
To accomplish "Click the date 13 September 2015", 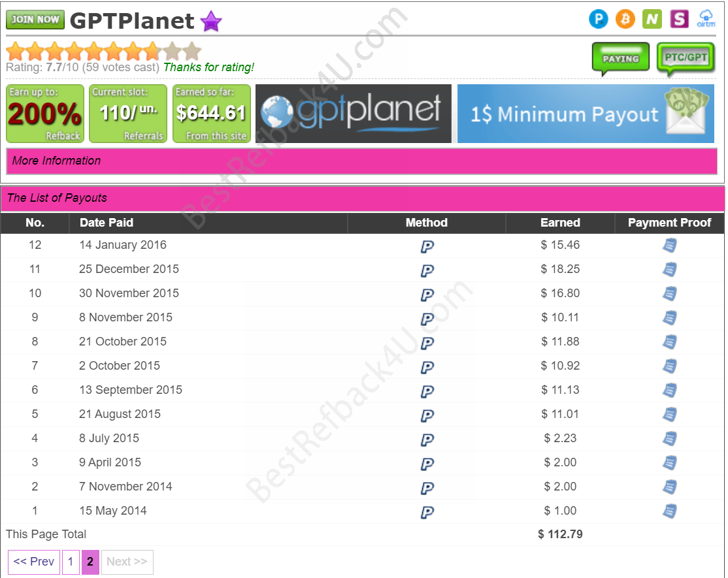I will pyautogui.click(x=131, y=390).
